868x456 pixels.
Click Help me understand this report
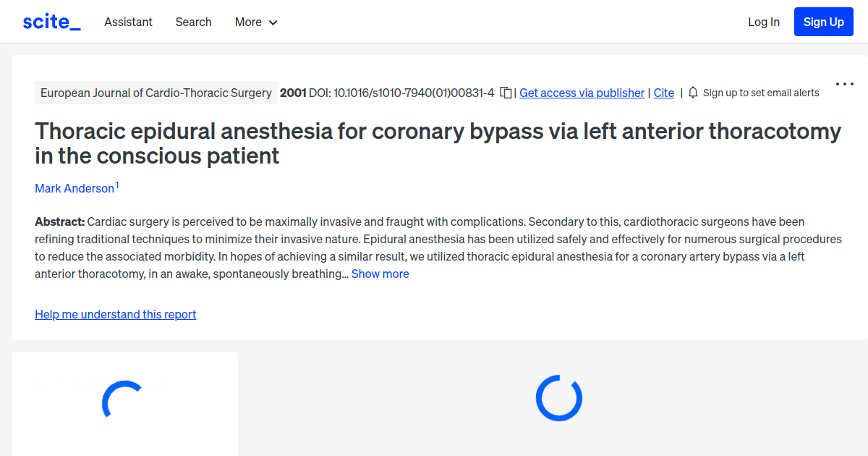click(x=115, y=314)
